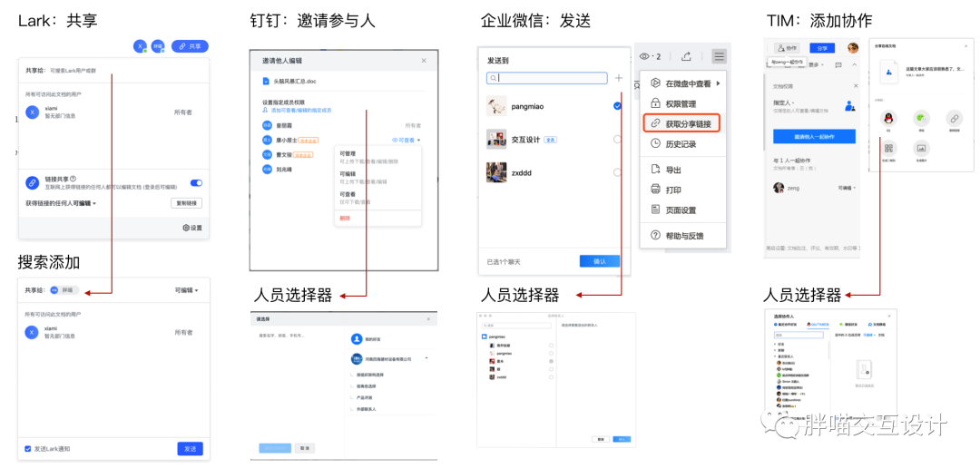Close the DingTalk 请选择 picker dialog
The height and width of the screenshot is (468, 980).
click(x=428, y=319)
